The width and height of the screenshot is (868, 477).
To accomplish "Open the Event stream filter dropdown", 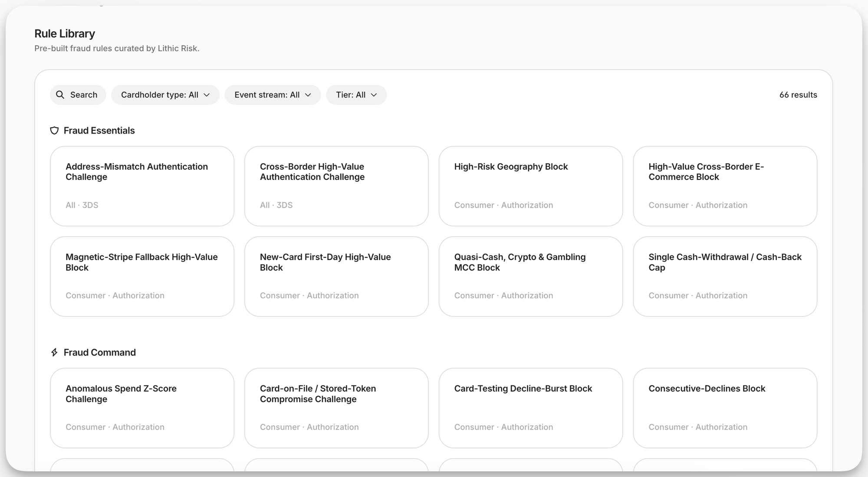I will [x=273, y=95].
